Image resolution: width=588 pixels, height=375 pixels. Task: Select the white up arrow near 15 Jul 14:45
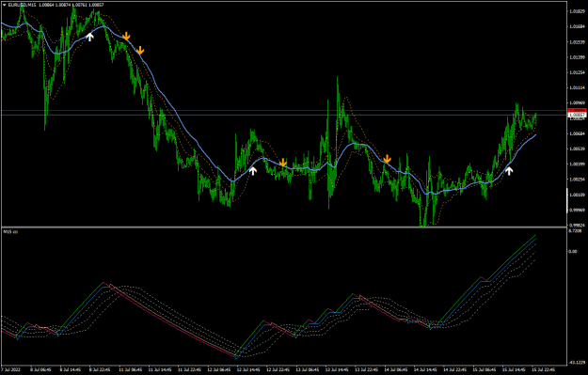[x=509, y=171]
